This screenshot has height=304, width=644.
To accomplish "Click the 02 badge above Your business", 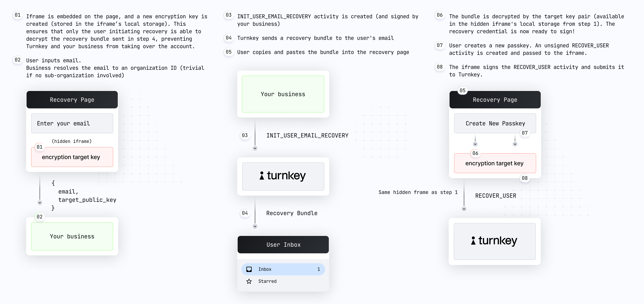I will point(39,217).
